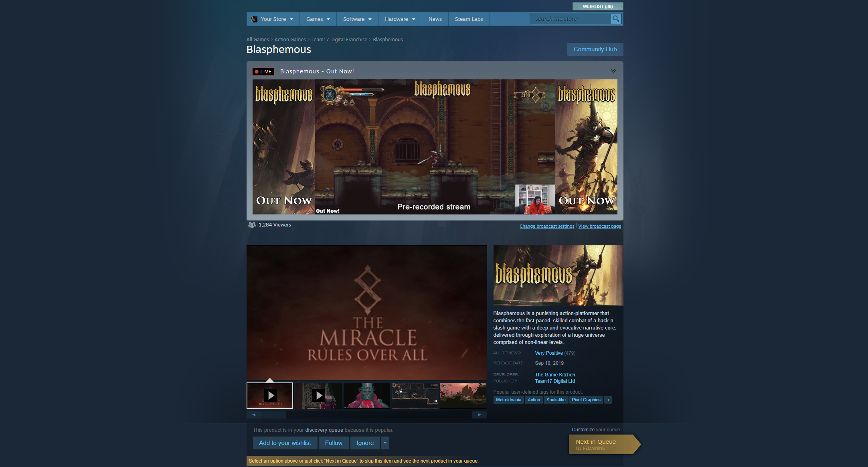Click the thumbnail strip scrollbar handle
868x467 pixels.
click(x=274, y=415)
